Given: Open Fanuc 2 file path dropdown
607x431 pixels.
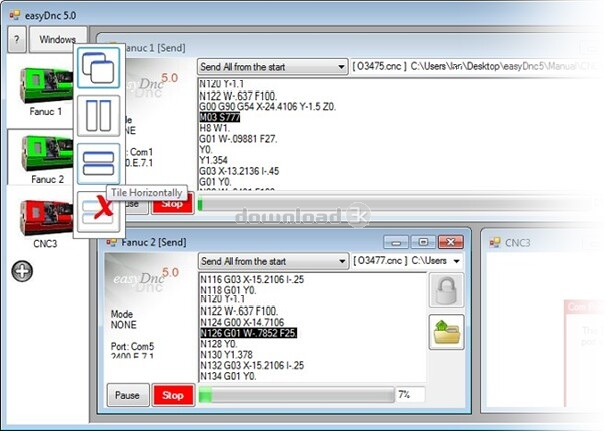Looking at the screenshot, I should [457, 261].
